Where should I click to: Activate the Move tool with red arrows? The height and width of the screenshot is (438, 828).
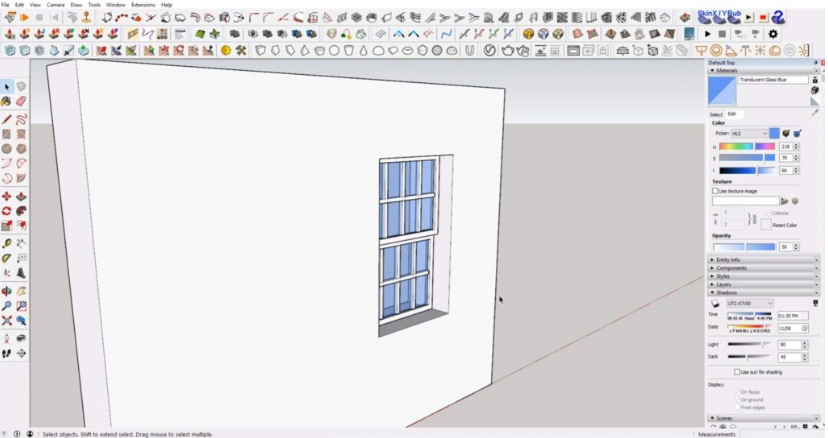(x=6, y=197)
